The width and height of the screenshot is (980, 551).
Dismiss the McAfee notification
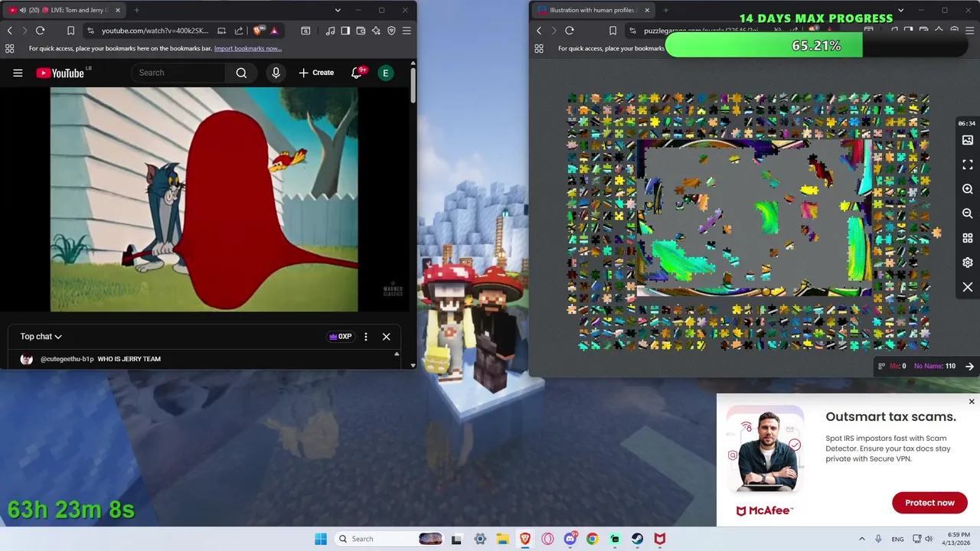972,402
